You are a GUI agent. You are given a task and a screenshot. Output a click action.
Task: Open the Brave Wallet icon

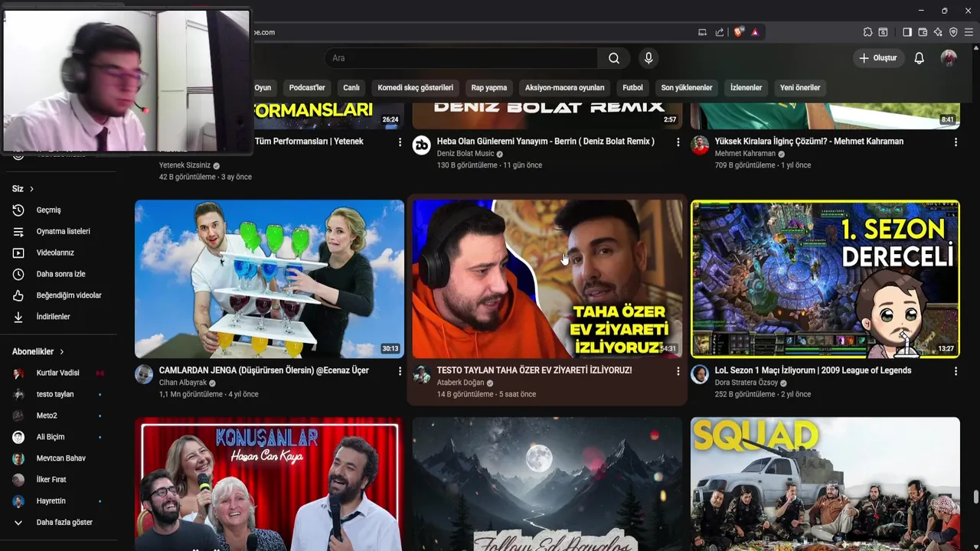pyautogui.click(x=923, y=32)
